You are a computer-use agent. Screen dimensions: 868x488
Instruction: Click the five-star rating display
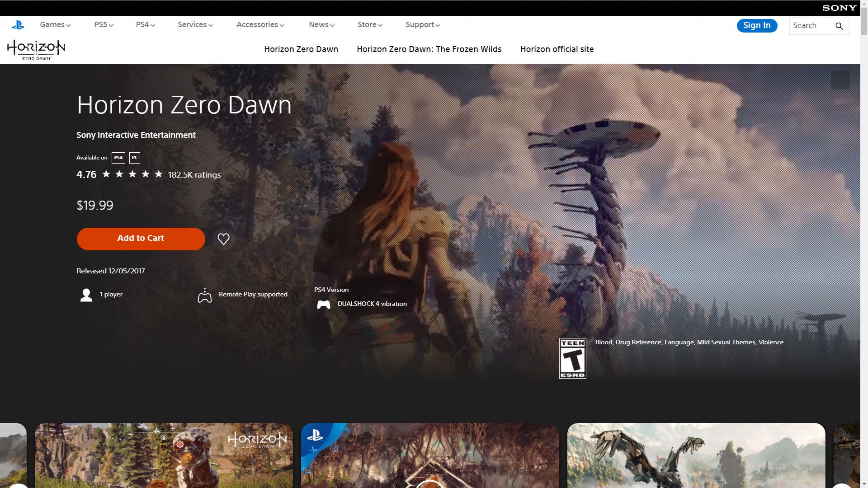click(x=132, y=174)
